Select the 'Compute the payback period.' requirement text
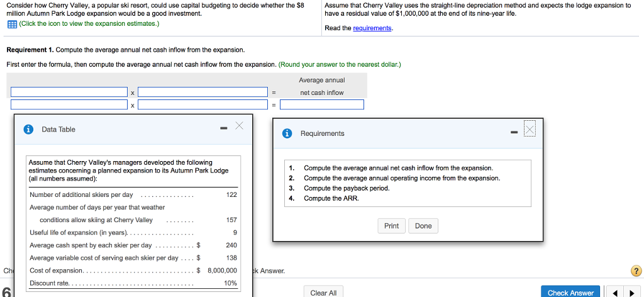The width and height of the screenshot is (644, 297). click(347, 188)
